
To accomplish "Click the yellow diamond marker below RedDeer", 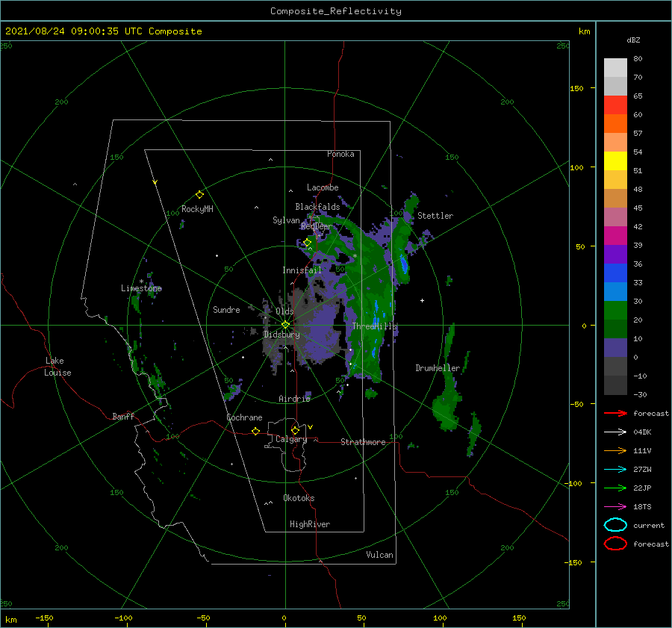I will tap(308, 243).
